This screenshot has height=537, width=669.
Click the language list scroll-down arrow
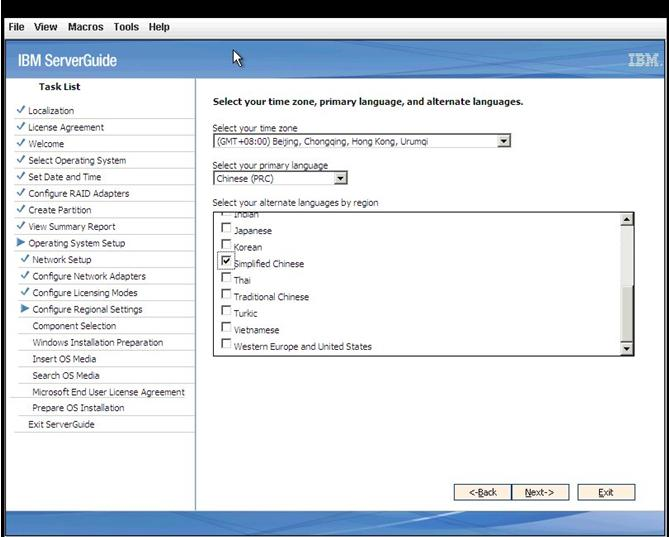(x=627, y=348)
